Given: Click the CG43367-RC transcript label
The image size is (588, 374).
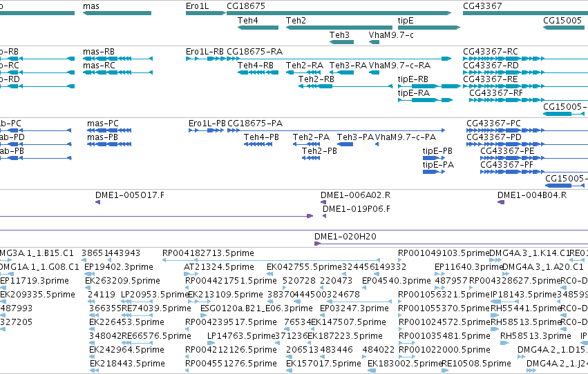Looking at the screenshot, I should click(x=491, y=52).
